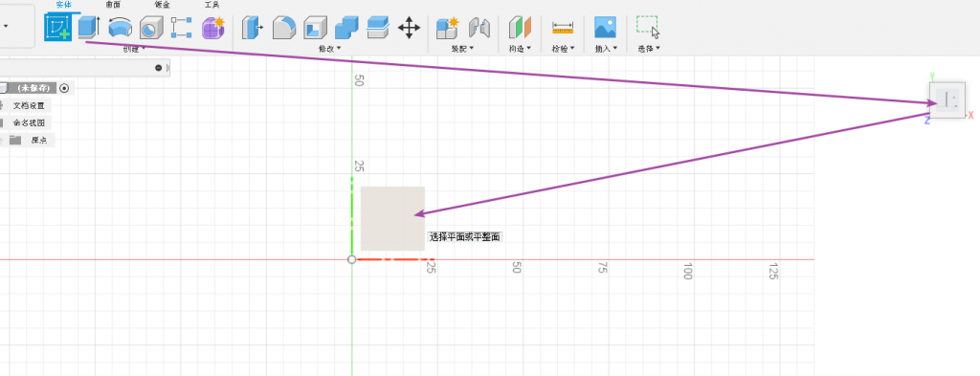Collapse the browser panel with minus button
The width and height of the screenshot is (980, 376).
point(159,68)
